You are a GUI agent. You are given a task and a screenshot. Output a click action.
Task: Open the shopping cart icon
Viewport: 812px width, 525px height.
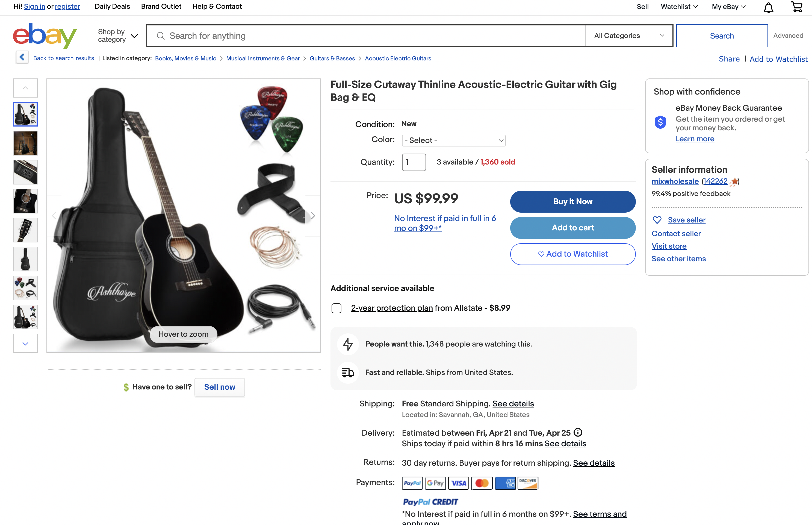tap(797, 7)
